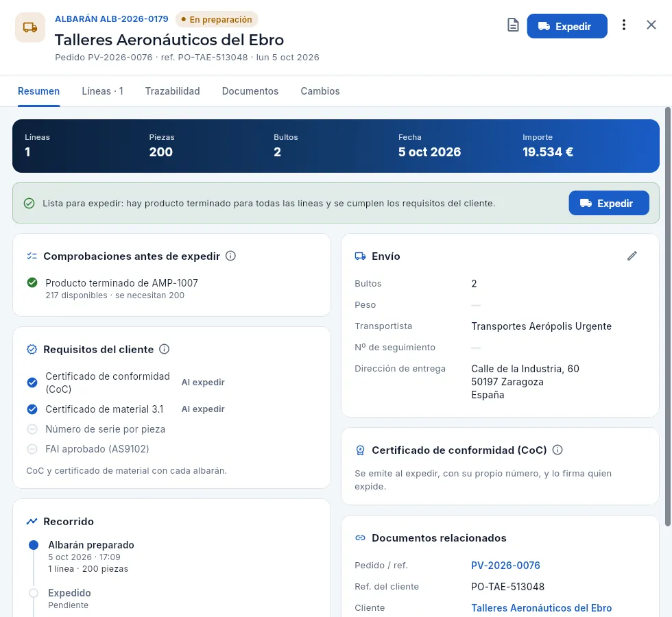
Task: Click the Piezas value 200 in summary bar
Action: point(160,152)
